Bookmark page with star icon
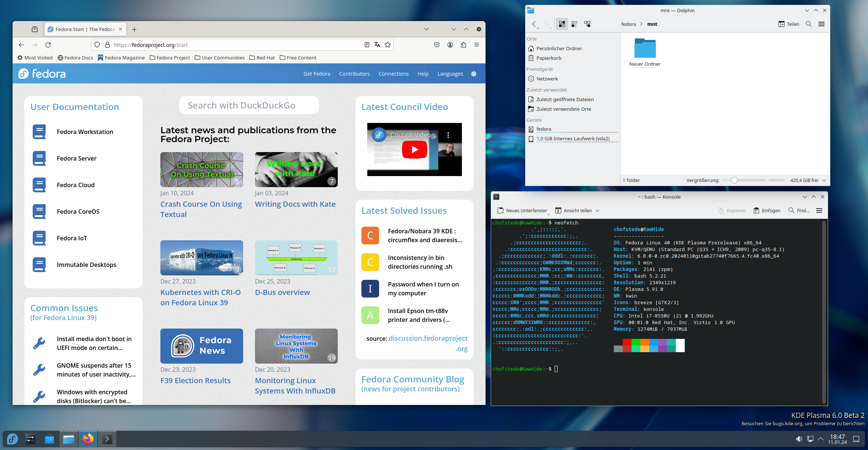This screenshot has height=450, width=868. pos(388,45)
